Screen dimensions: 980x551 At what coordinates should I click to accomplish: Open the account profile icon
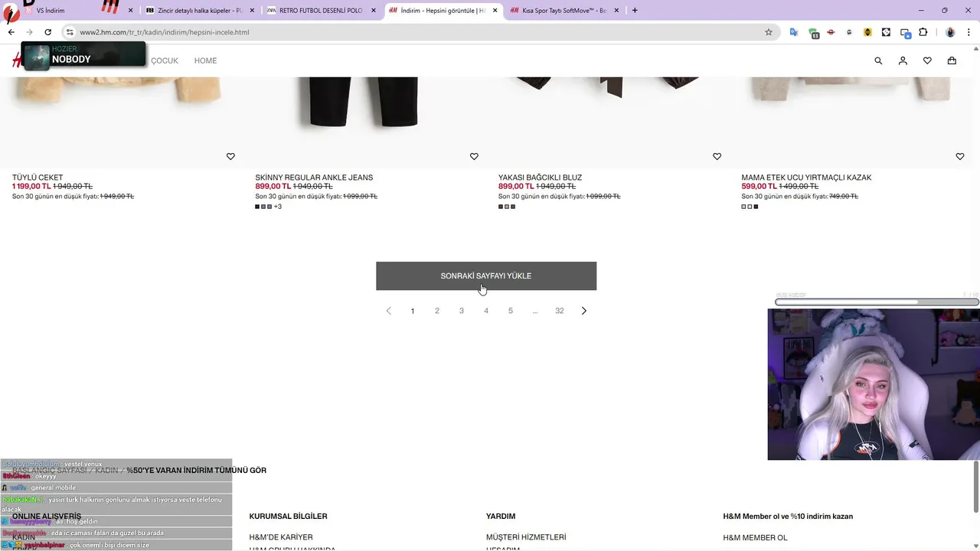903,60
